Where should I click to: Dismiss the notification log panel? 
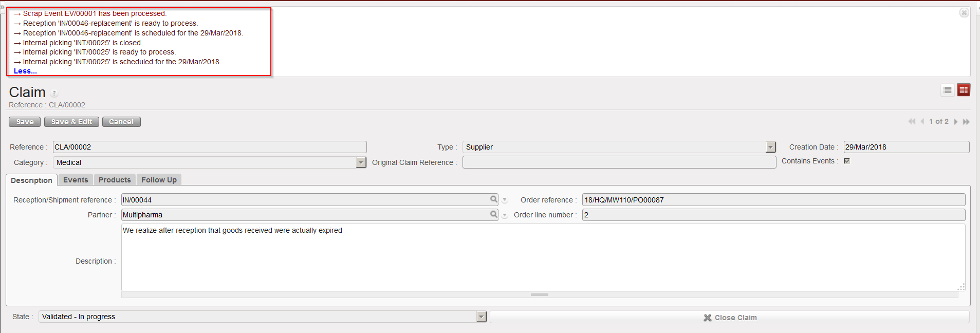[964, 13]
